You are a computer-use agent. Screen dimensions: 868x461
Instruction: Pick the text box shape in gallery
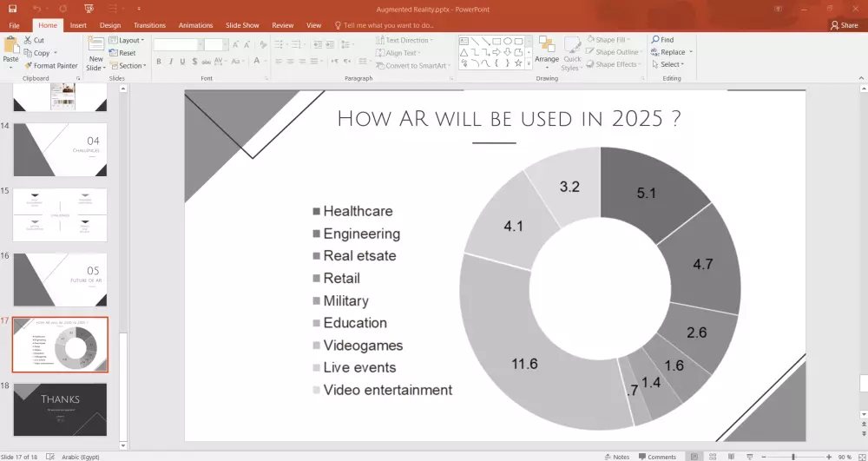pyautogui.click(x=464, y=41)
